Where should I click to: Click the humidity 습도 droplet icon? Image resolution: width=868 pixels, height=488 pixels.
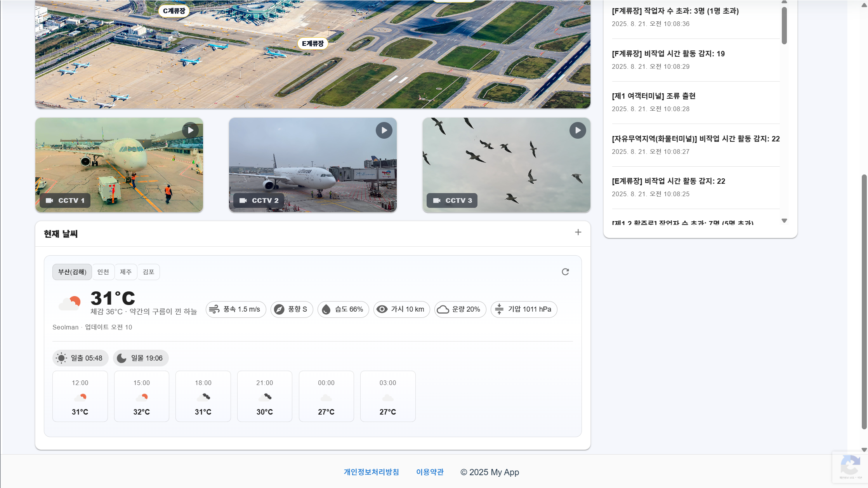point(326,309)
